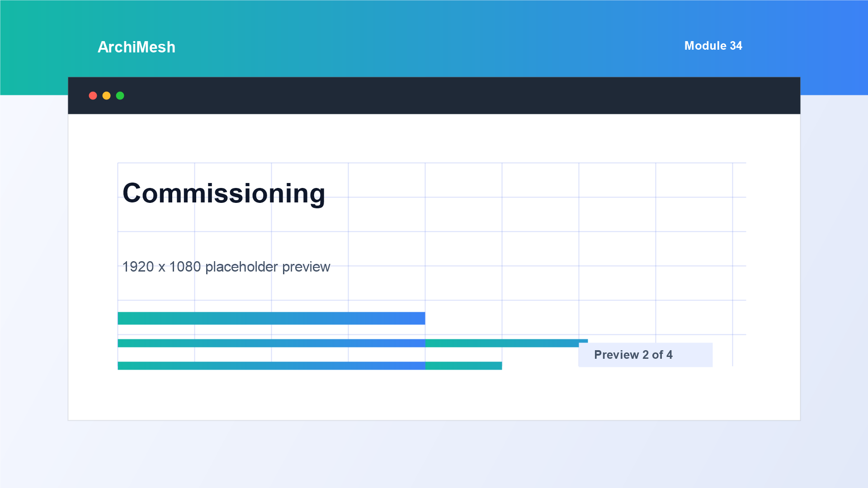Click the yellow minimize dot

click(107, 96)
